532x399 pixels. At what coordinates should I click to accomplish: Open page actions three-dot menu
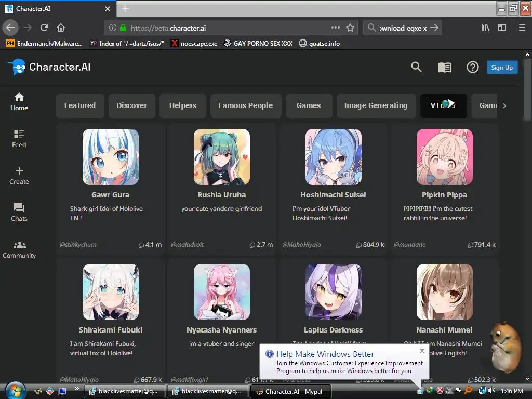[335, 28]
